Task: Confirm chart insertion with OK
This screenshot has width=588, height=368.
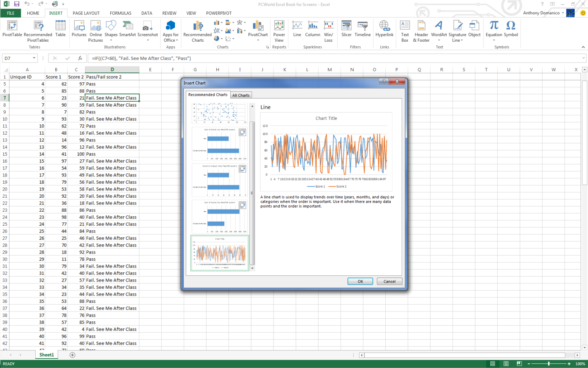Action: tap(360, 281)
